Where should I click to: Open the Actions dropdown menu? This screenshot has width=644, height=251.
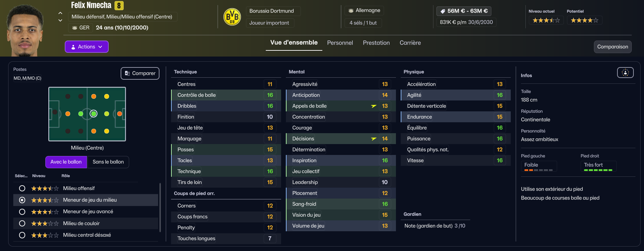(x=87, y=47)
